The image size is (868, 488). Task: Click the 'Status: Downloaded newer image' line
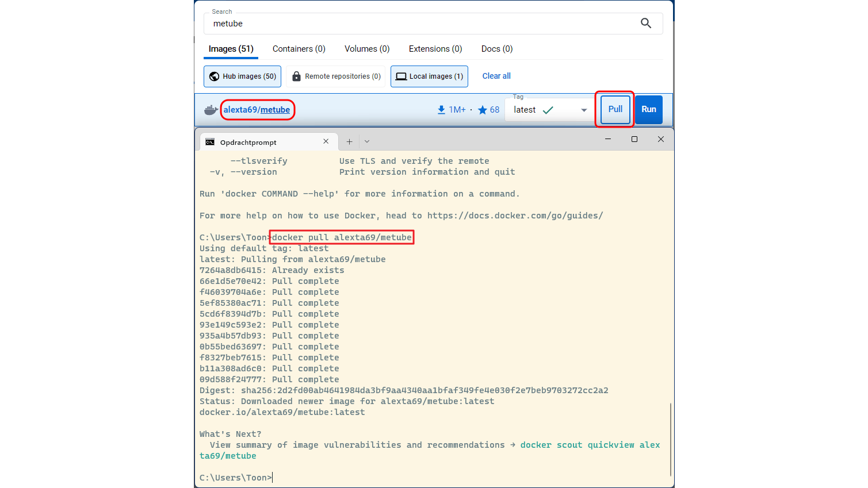coord(347,401)
